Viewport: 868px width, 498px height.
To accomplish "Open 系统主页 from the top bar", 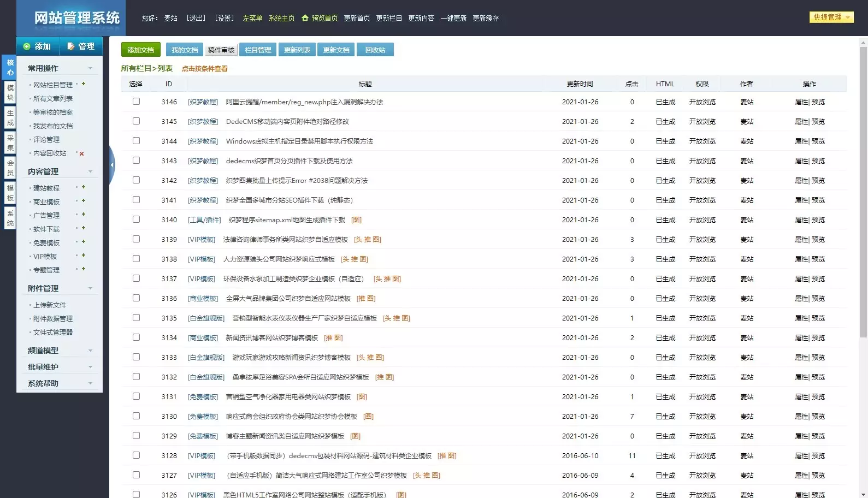I will pyautogui.click(x=281, y=18).
